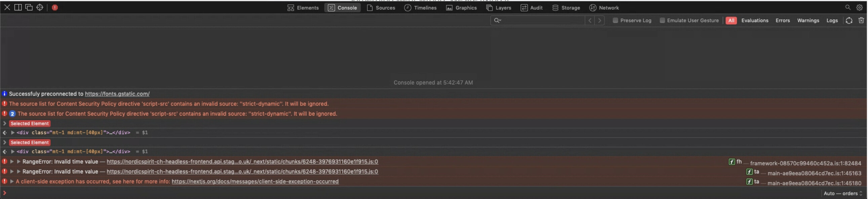Select the All filter scope button

point(732,21)
